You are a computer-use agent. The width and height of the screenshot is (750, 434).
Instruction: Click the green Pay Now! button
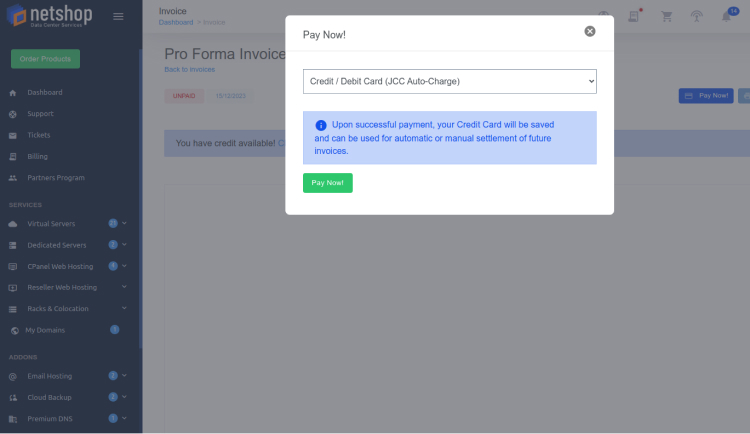tap(328, 183)
